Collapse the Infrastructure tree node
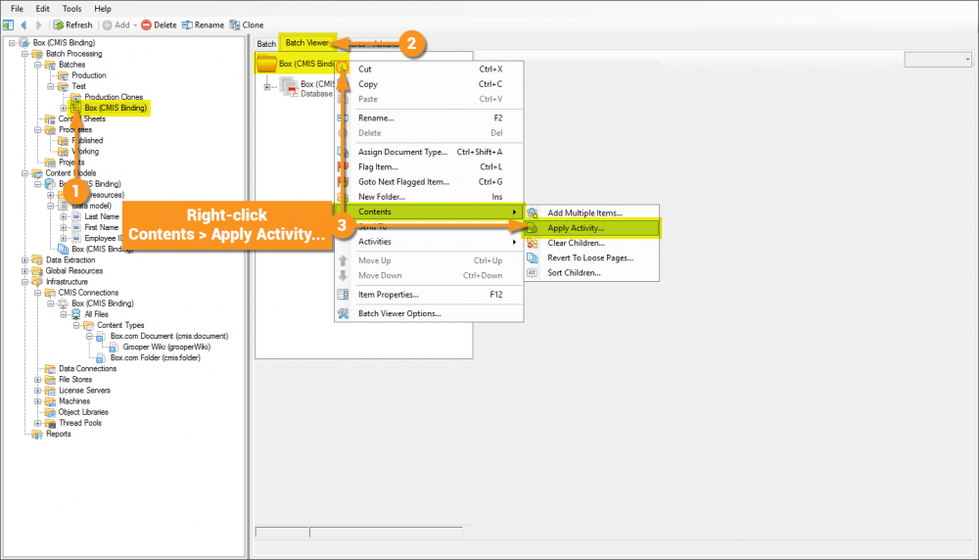 coord(25,282)
